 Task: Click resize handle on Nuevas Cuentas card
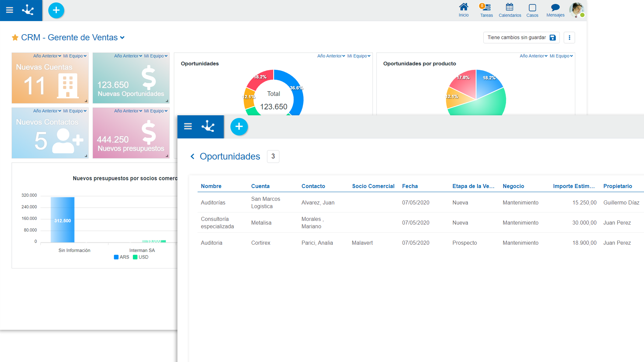pyautogui.click(x=86, y=101)
